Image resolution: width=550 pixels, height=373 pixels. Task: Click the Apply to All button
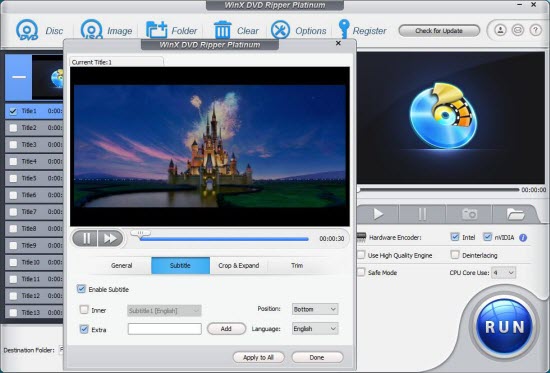[x=259, y=358]
